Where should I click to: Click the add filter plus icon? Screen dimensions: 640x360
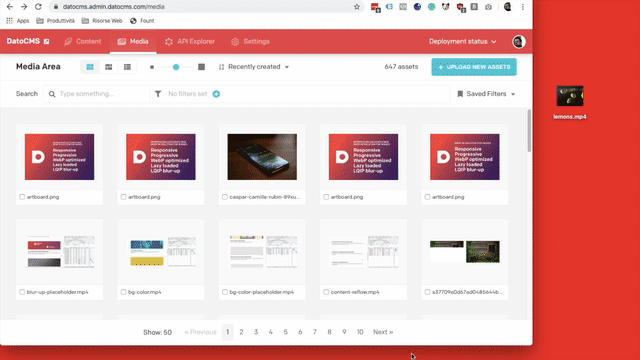click(216, 94)
